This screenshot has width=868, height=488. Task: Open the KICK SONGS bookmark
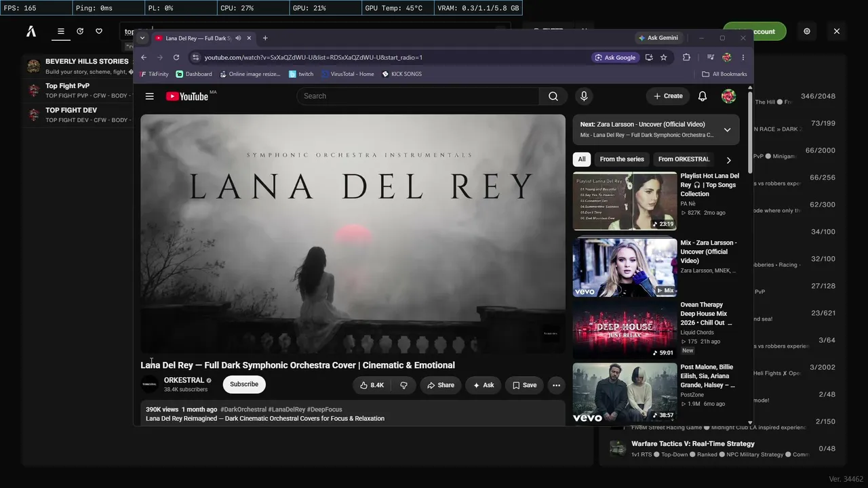pyautogui.click(x=401, y=74)
